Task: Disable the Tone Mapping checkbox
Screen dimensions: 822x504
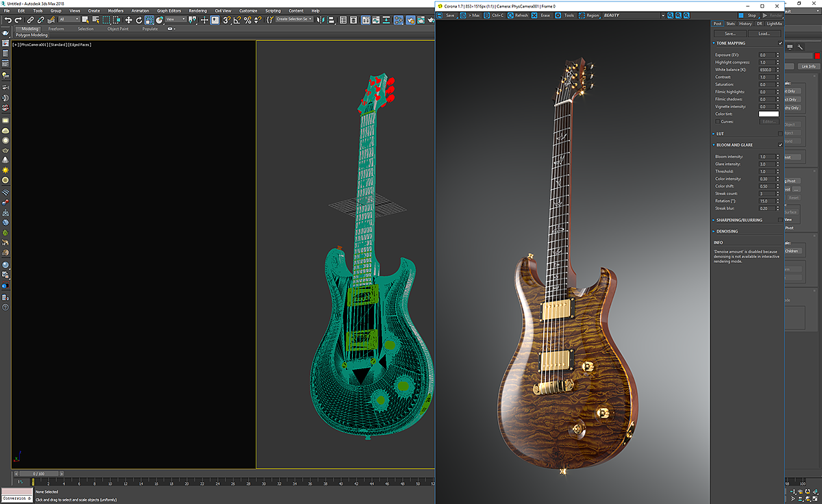Action: [780, 43]
